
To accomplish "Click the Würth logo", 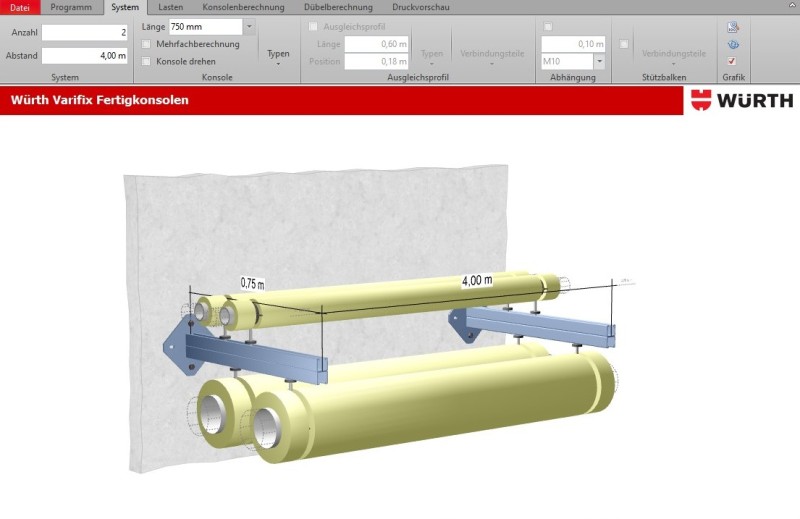I will tap(742, 100).
